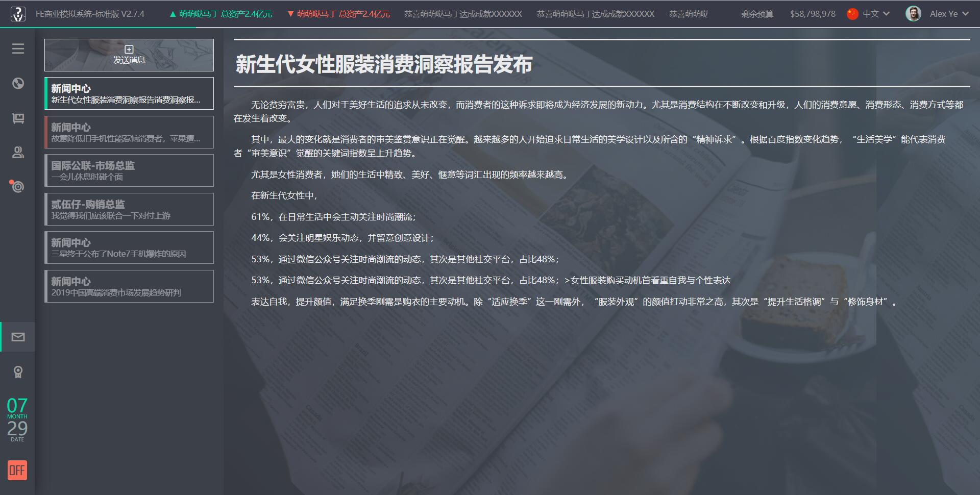Click the 07 MONTH date display
The height and width of the screenshot is (495, 980).
coord(17,408)
